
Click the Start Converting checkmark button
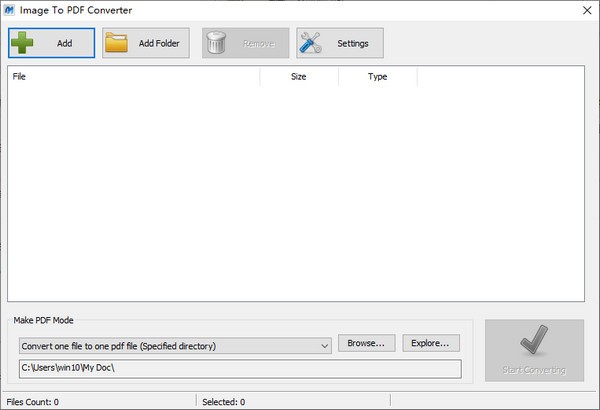pos(534,350)
